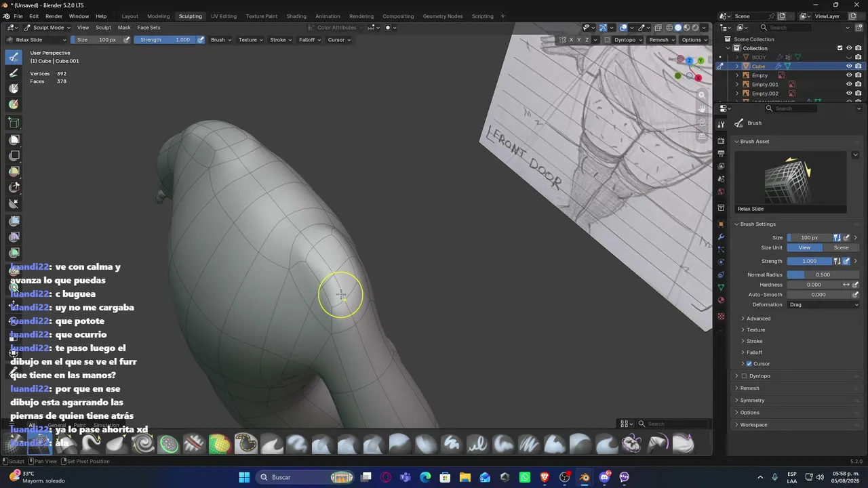Click the Windows Start button
868x488 pixels.
(244, 477)
